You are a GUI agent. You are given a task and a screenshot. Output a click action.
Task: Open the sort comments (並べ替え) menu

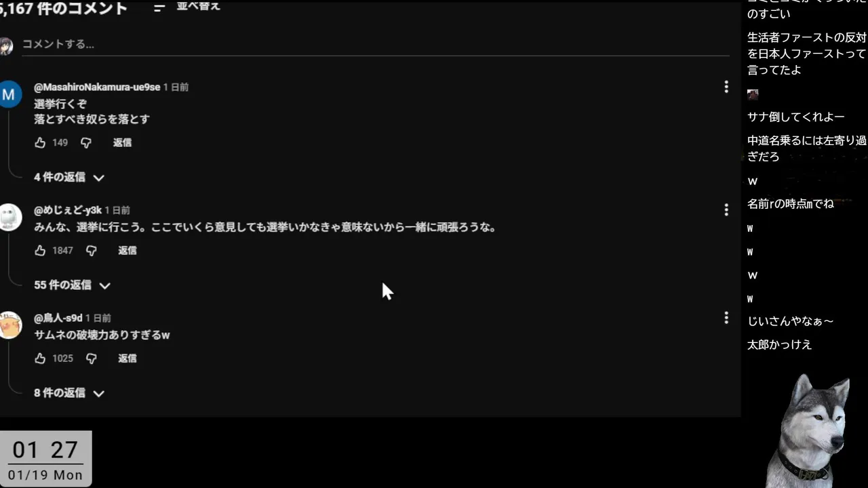coord(186,7)
